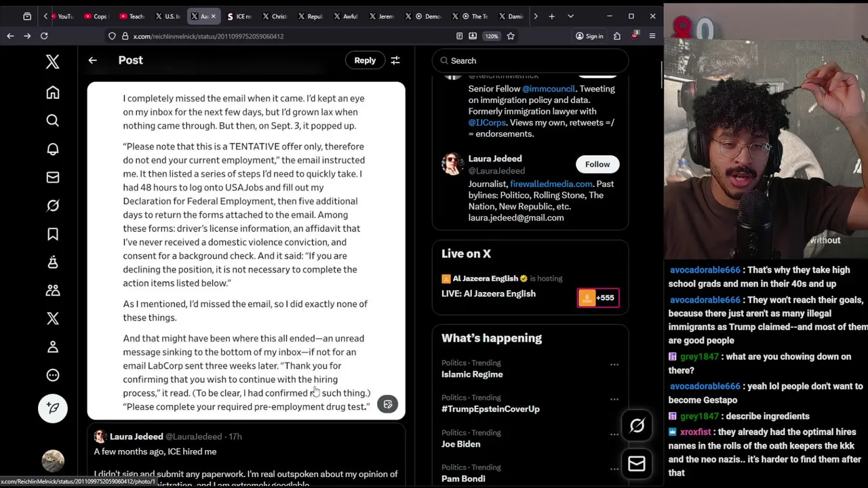Click shield tracking protection icon
The image size is (868, 488).
(112, 36)
